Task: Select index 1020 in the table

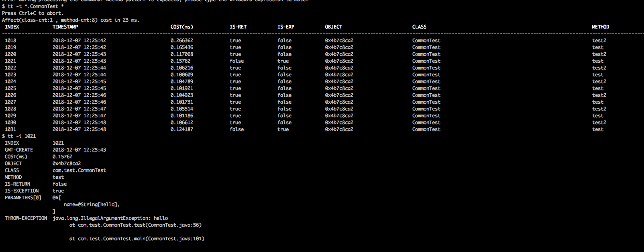Action: pos(10,54)
